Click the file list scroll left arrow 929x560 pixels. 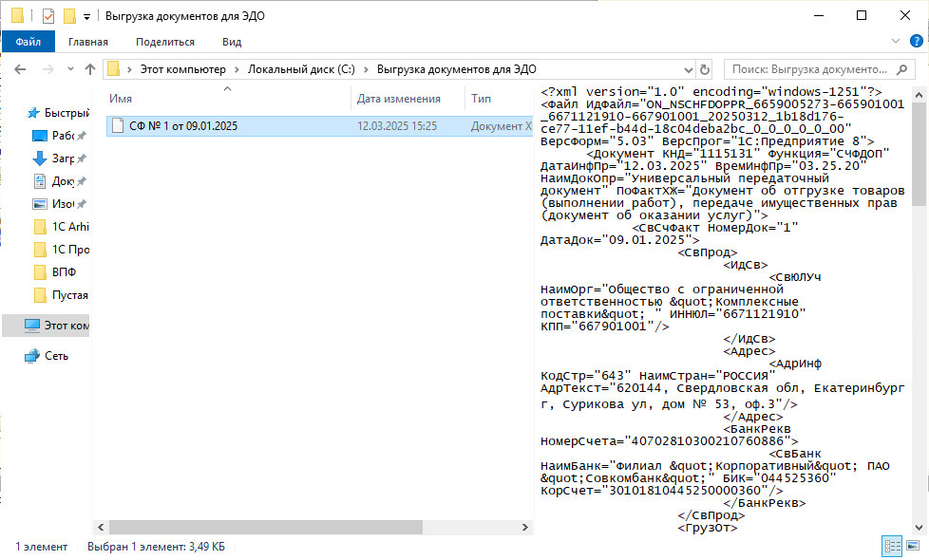[101, 527]
